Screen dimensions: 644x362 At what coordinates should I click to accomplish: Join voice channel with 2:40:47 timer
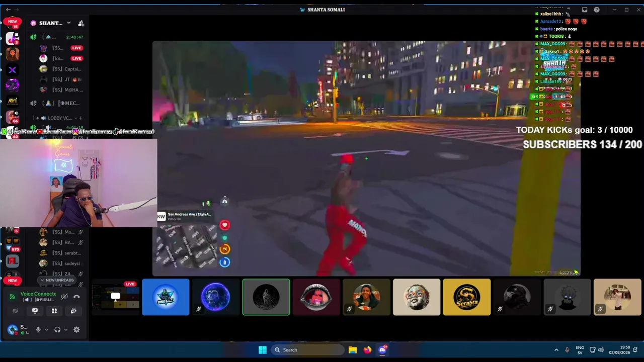(56, 37)
